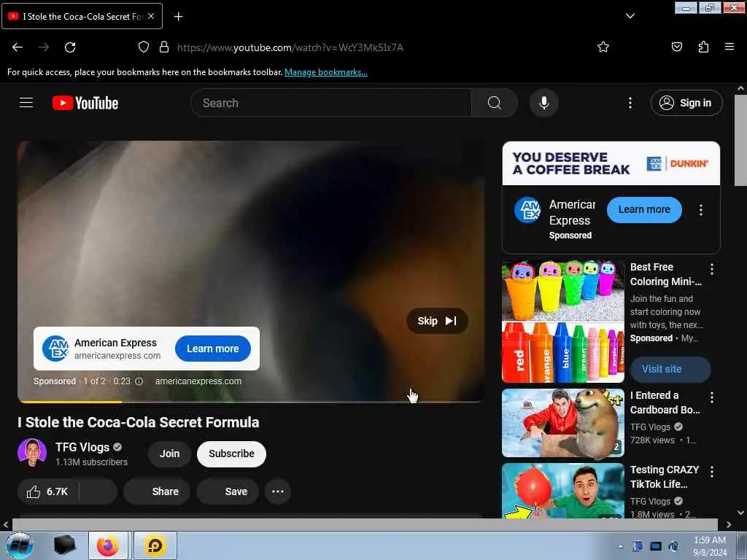
Task: Share this video
Action: (157, 491)
